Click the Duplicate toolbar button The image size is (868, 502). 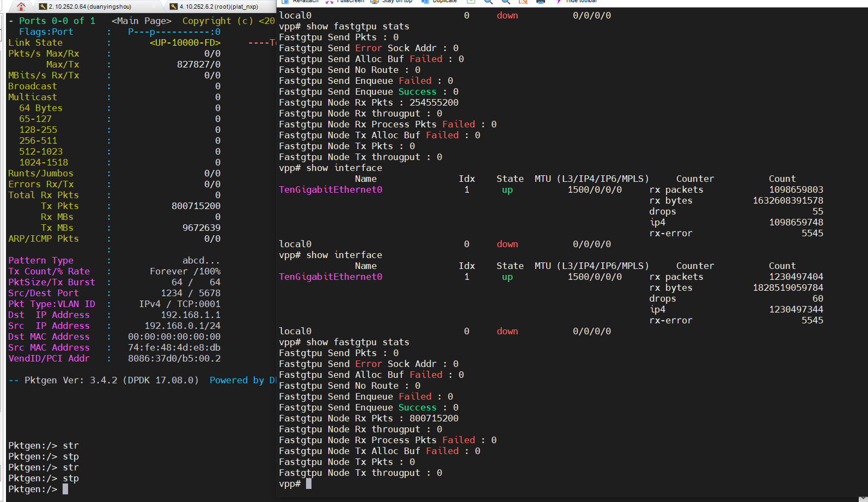click(x=439, y=2)
